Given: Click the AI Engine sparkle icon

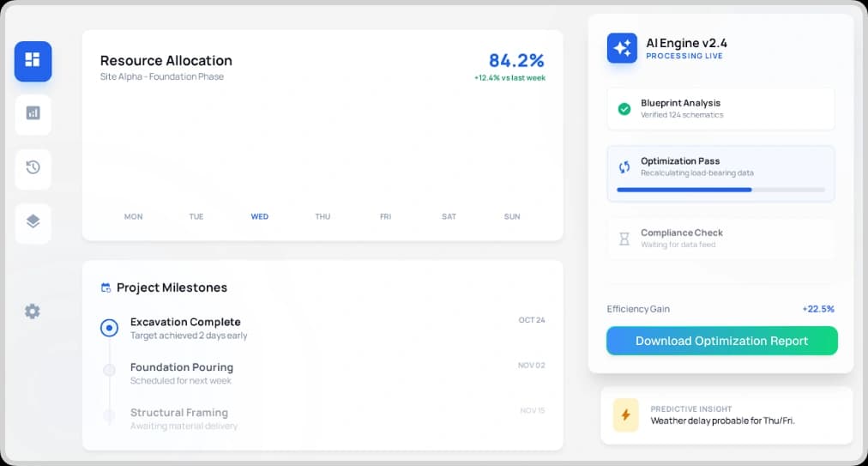Looking at the screenshot, I should point(622,48).
